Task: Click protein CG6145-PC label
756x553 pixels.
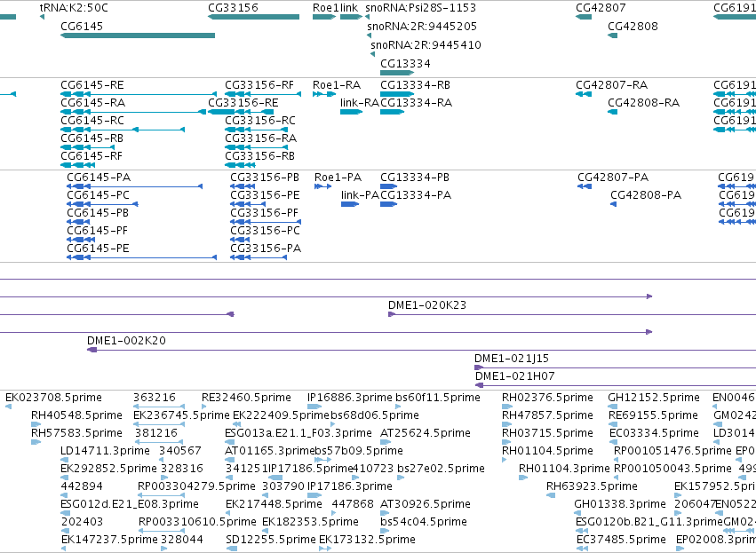Action: (x=98, y=195)
